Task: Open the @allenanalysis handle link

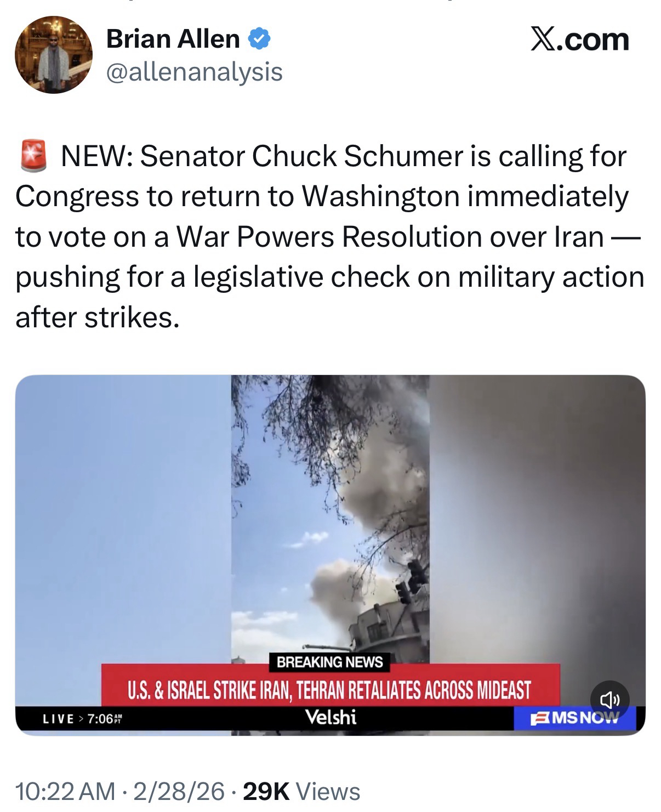Action: coord(194,71)
